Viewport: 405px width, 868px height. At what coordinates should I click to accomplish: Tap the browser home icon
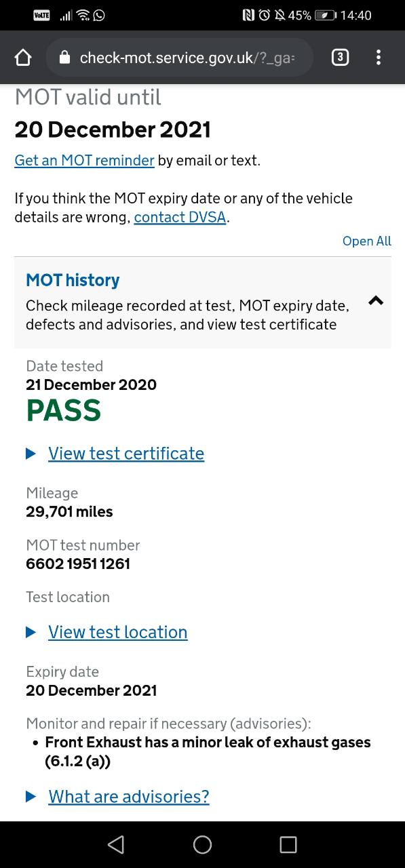point(23,58)
